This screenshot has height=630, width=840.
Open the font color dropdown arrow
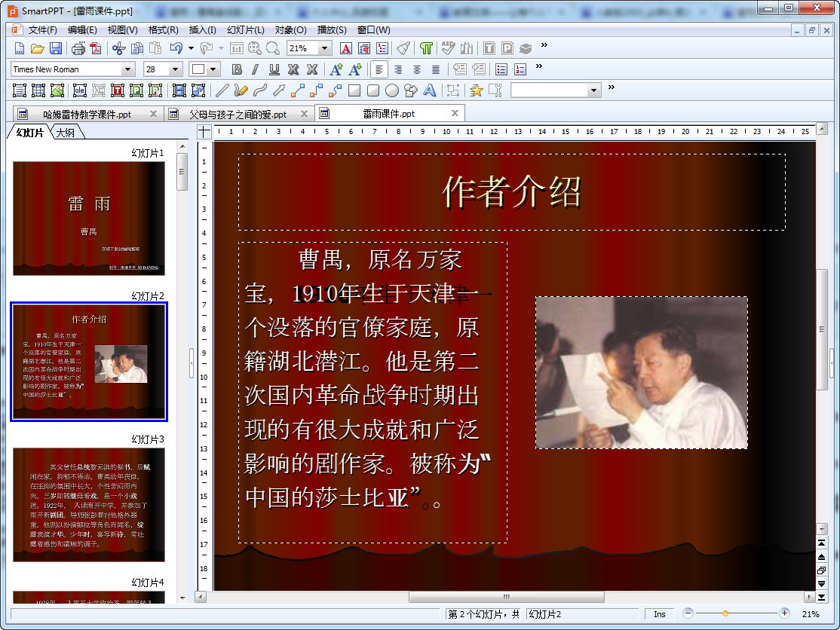[x=213, y=69]
